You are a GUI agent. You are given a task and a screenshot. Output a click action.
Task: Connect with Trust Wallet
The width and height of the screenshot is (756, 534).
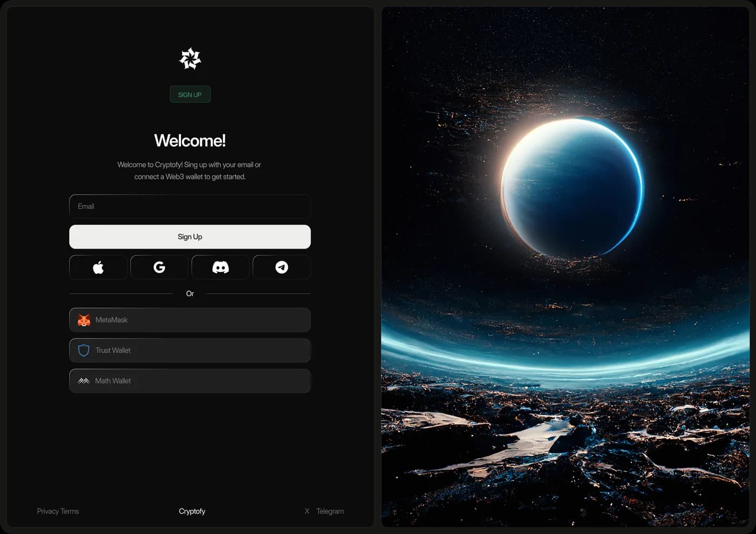point(190,350)
